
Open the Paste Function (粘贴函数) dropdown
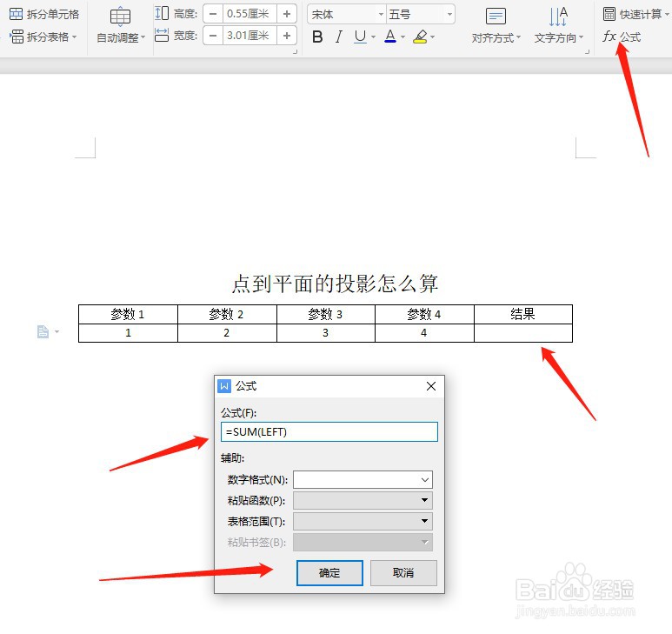click(363, 500)
